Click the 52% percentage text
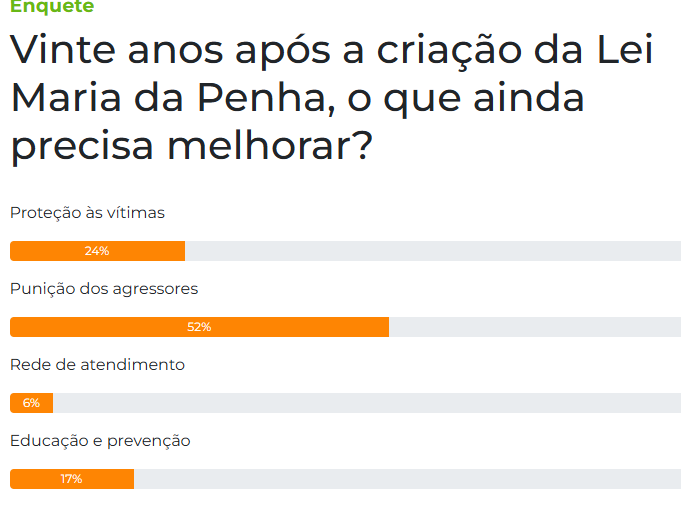The width and height of the screenshot is (681, 509). click(x=199, y=327)
